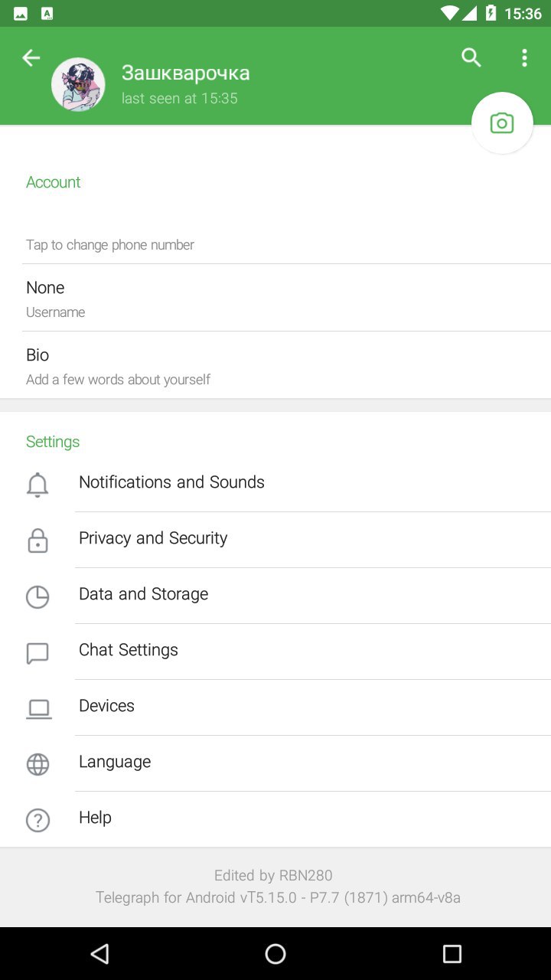Tap the pie chart data icon
Screen dimensions: 551x980
[37, 596]
